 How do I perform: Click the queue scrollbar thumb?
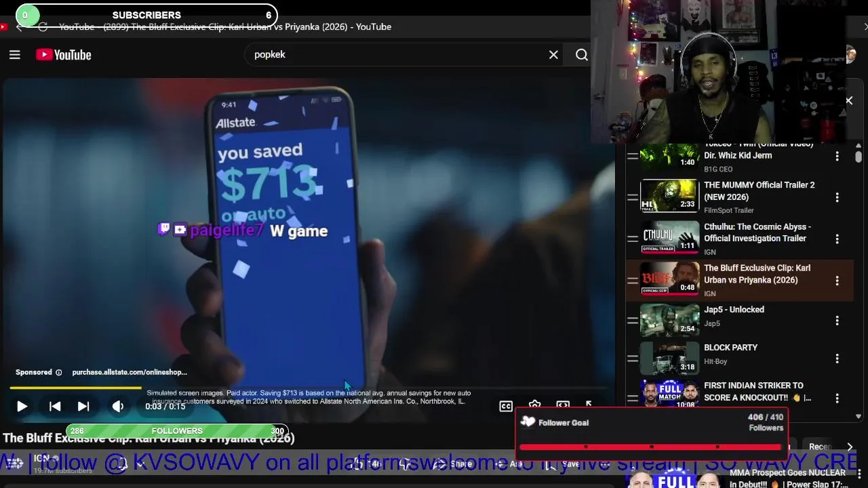859,157
